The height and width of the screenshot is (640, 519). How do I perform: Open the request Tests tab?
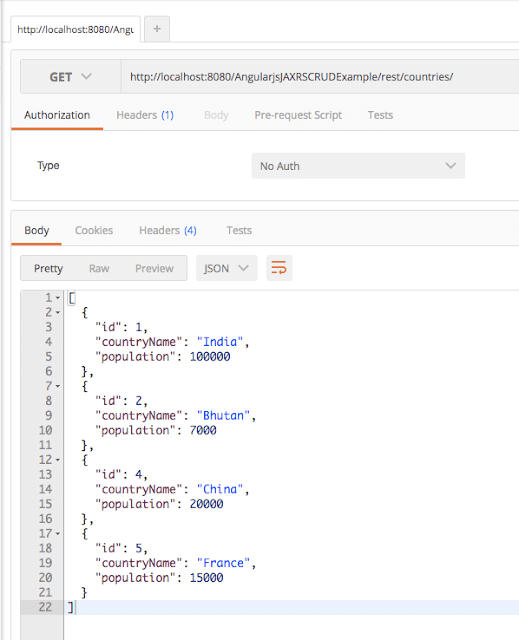point(380,115)
